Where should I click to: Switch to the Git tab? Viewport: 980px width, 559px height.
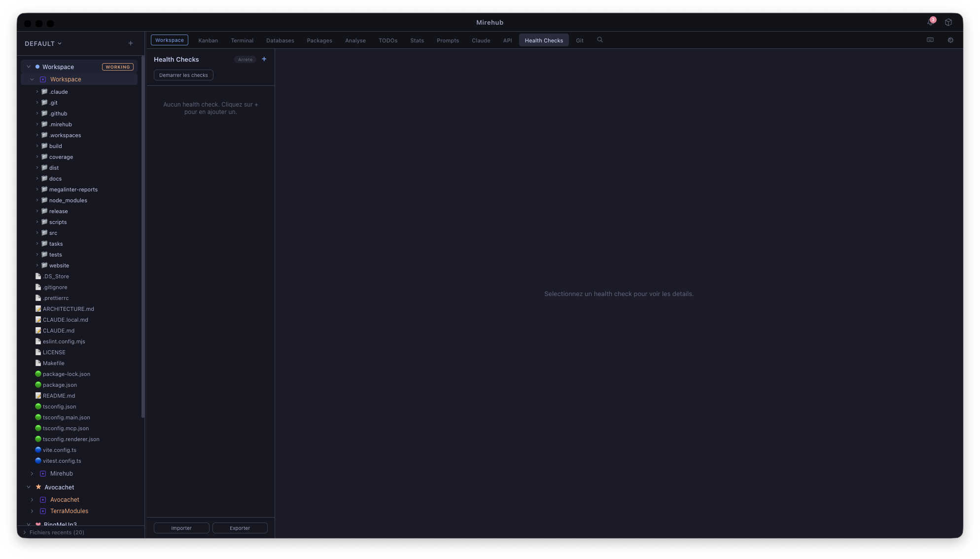point(580,40)
